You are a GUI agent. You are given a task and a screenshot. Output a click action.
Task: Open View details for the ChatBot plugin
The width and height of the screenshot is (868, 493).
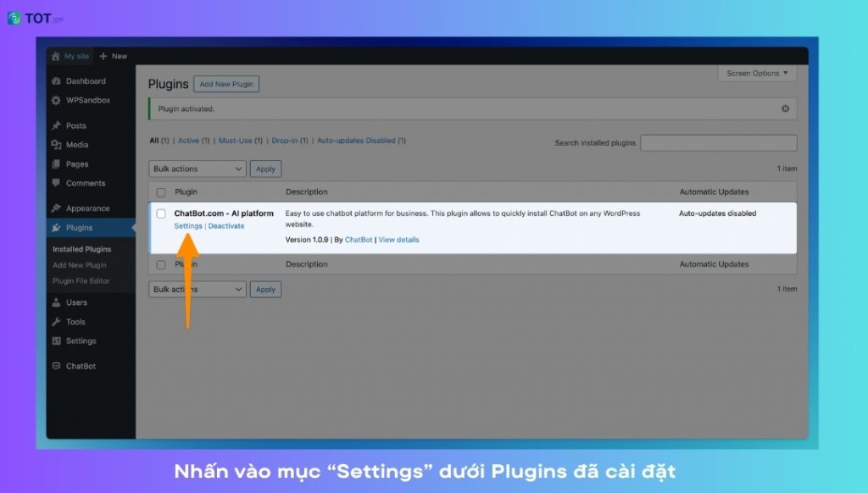click(x=398, y=240)
